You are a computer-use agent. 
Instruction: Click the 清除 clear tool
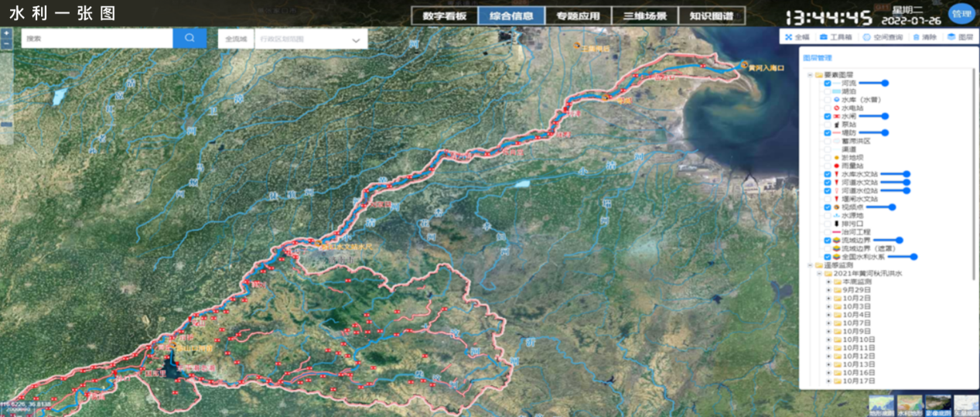click(924, 36)
